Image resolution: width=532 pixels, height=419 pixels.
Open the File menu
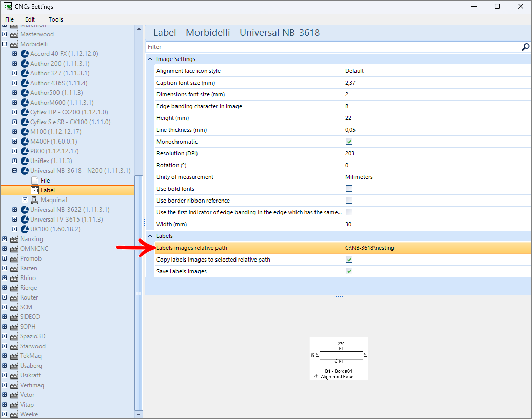[x=10, y=19]
